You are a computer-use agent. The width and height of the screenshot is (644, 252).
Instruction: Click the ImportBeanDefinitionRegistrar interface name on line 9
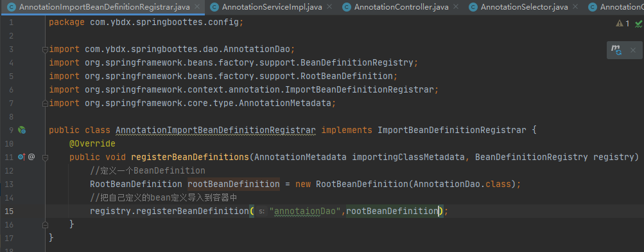coord(452,130)
